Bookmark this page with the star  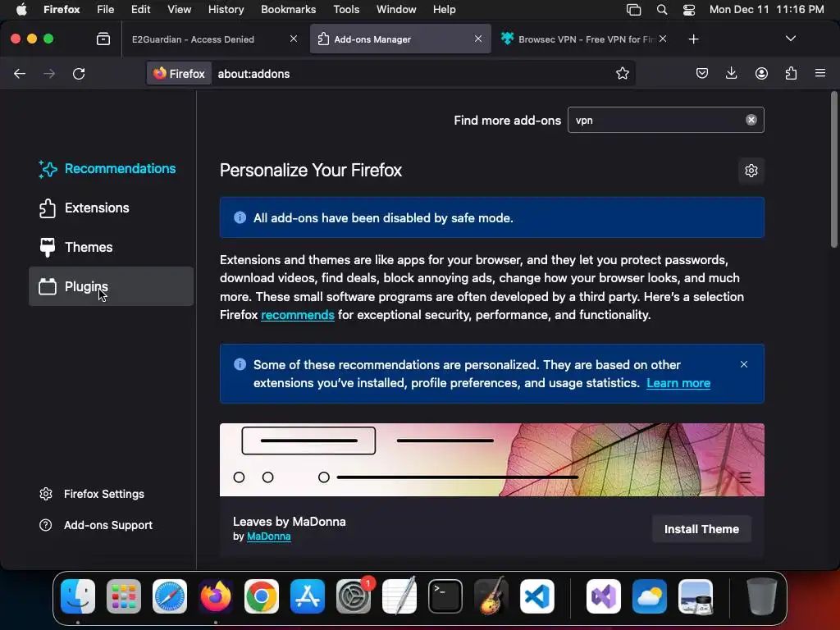click(x=622, y=73)
